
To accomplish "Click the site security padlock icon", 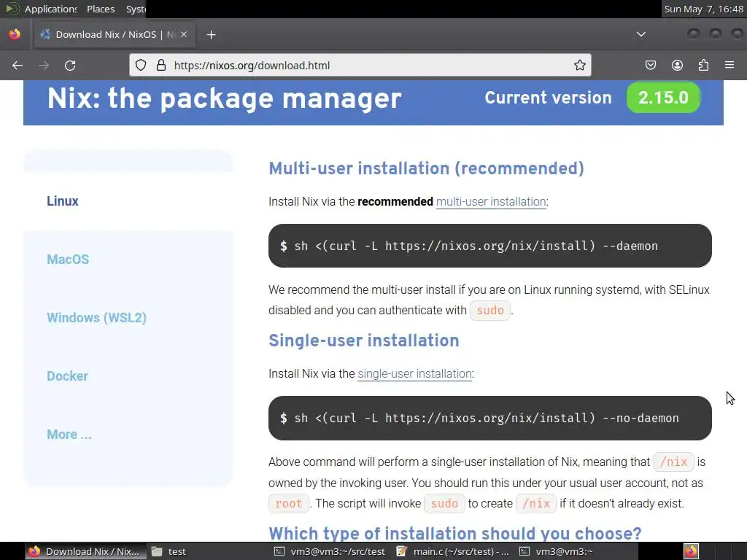I will [161, 65].
